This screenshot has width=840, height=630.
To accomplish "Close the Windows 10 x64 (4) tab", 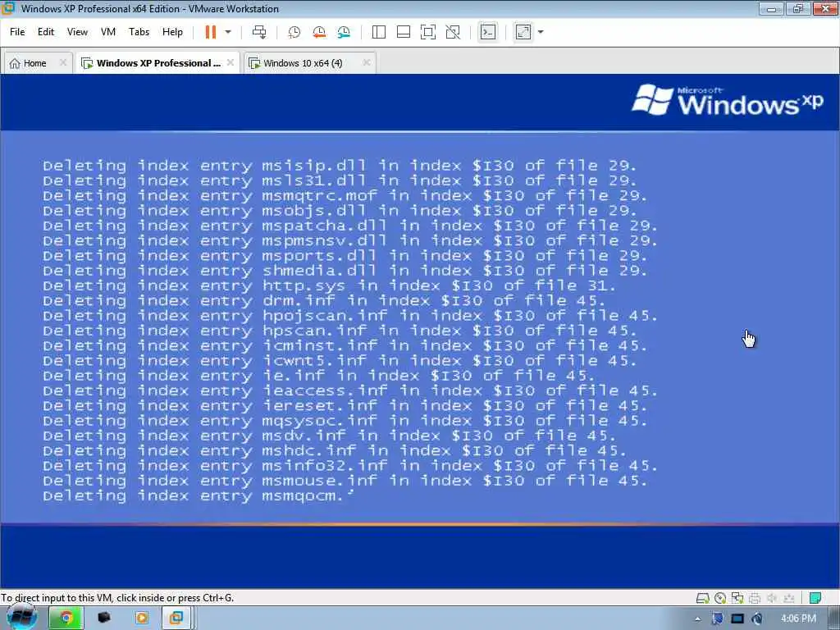I will pos(367,62).
